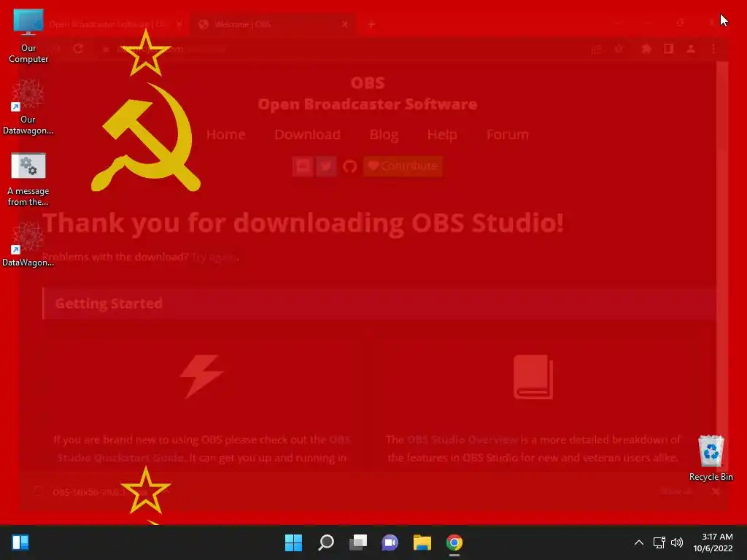The height and width of the screenshot is (560, 747).
Task: Open volume control in the system tray
Action: coord(676,542)
